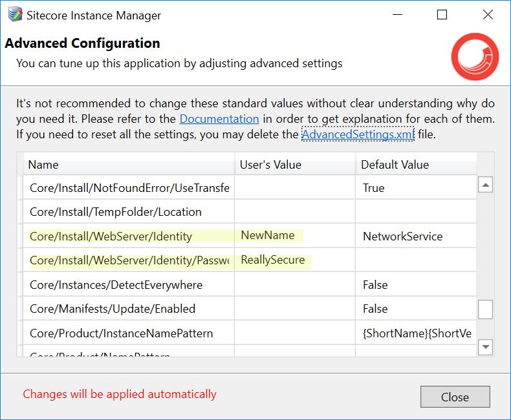
Task: Sort by the Default Value column header
Action: (416, 164)
